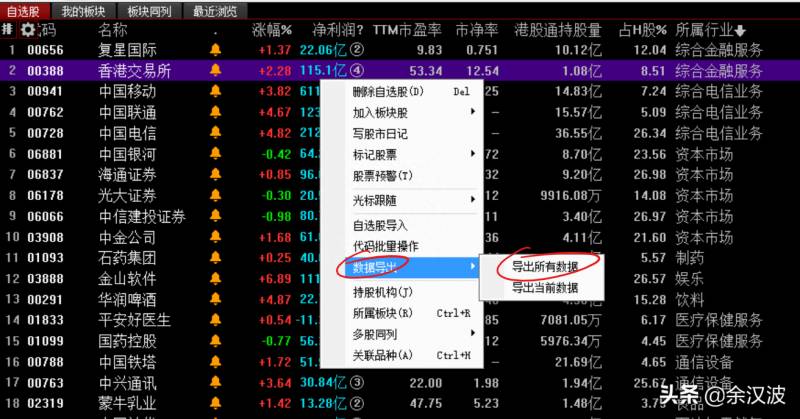Sort by the 港股通持股量 column header
Viewport: 800px width, 419px height.
[x=558, y=31]
